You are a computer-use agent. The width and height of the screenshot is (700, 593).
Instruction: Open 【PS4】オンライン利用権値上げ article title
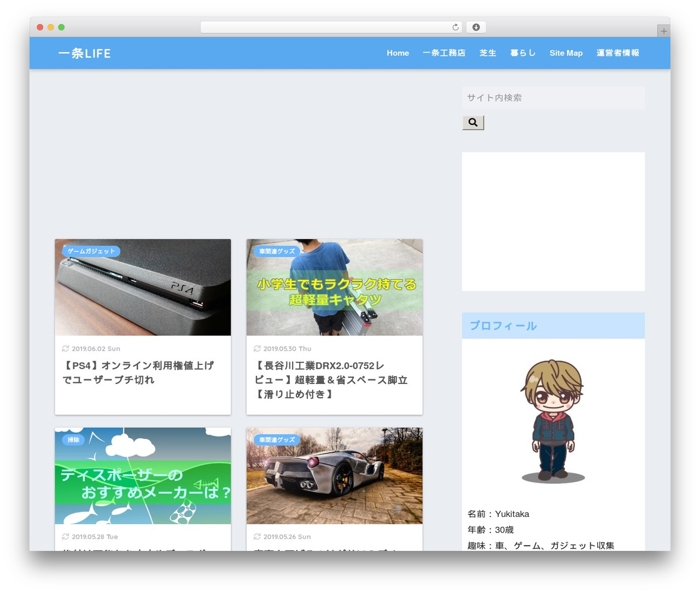pos(138,373)
